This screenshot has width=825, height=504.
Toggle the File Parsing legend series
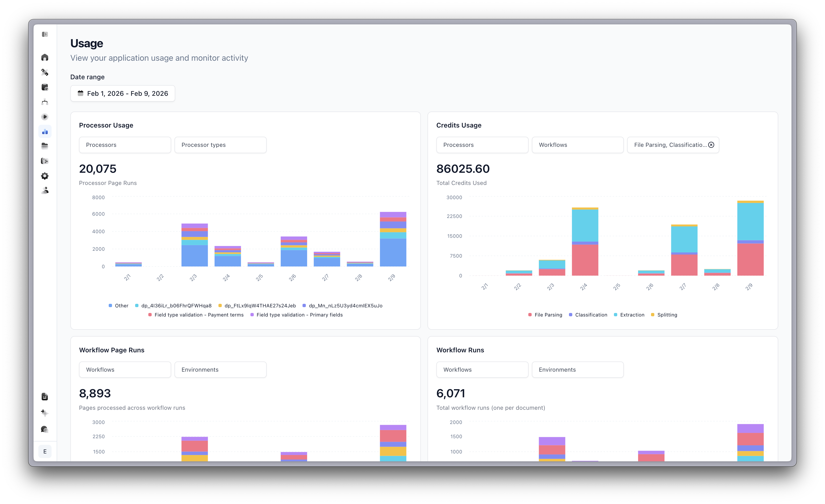pos(545,315)
